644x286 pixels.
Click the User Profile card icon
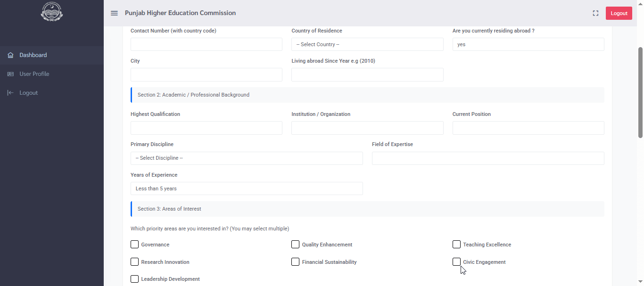(x=10, y=74)
